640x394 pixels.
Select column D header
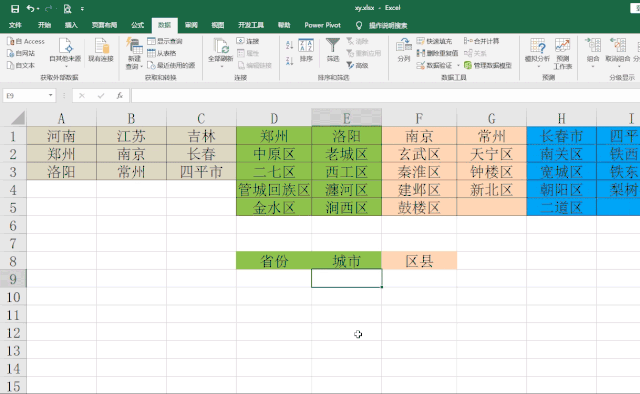click(x=274, y=118)
